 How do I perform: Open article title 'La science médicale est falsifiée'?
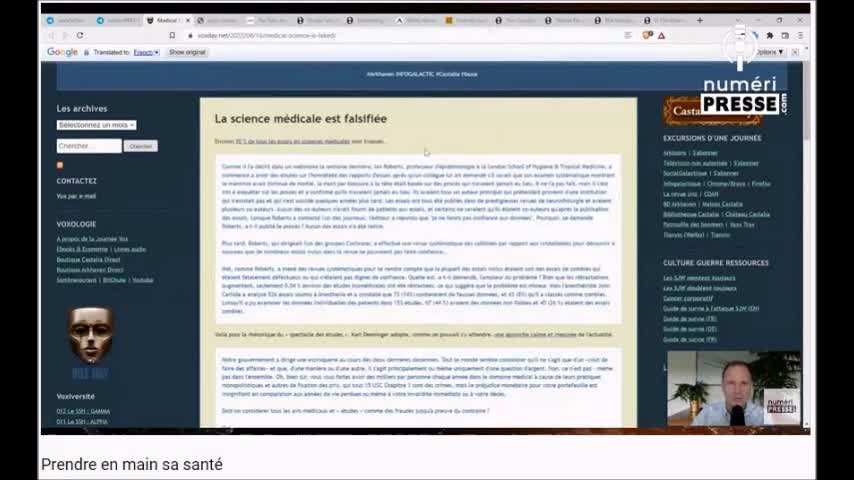click(x=301, y=119)
